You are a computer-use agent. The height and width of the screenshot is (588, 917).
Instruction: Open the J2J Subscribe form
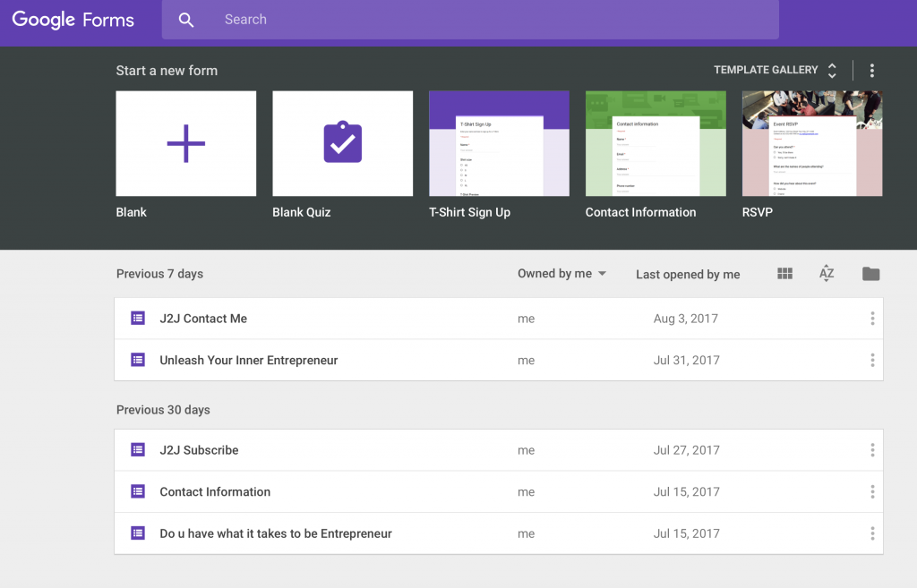(499, 450)
